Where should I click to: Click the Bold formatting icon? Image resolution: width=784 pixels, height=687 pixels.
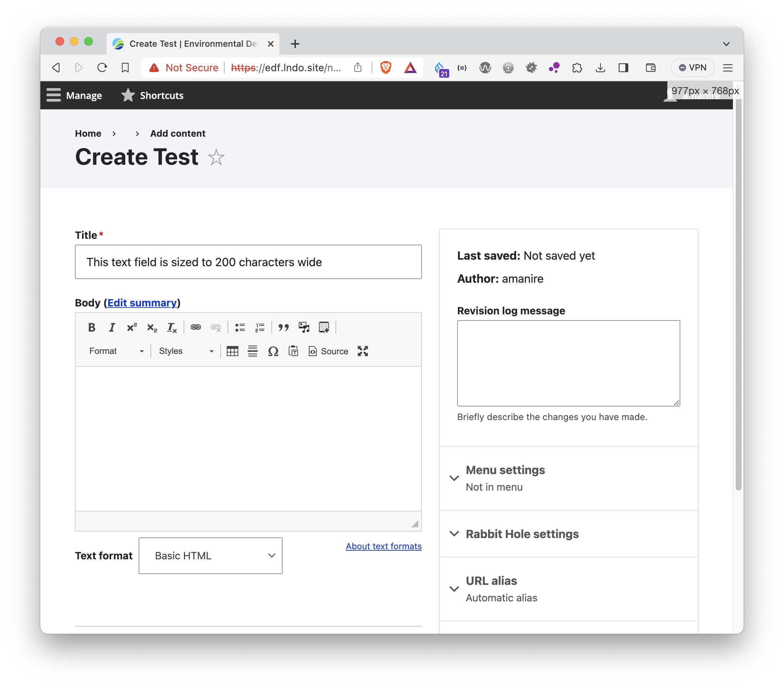pyautogui.click(x=92, y=327)
